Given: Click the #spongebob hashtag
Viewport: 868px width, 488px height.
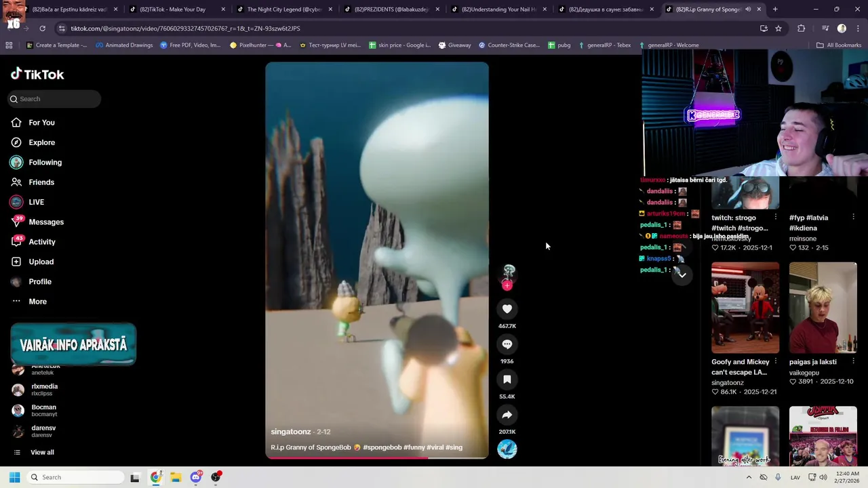Looking at the screenshot, I should (382, 447).
